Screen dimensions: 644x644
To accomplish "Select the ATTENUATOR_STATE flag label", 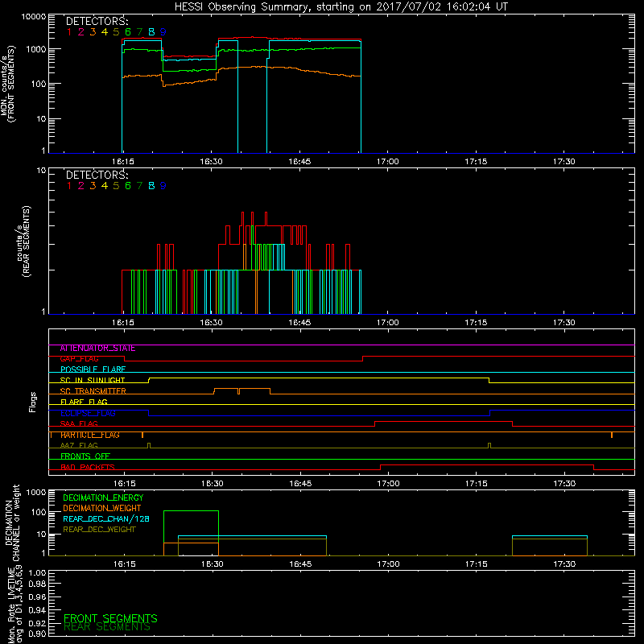I will [97, 348].
